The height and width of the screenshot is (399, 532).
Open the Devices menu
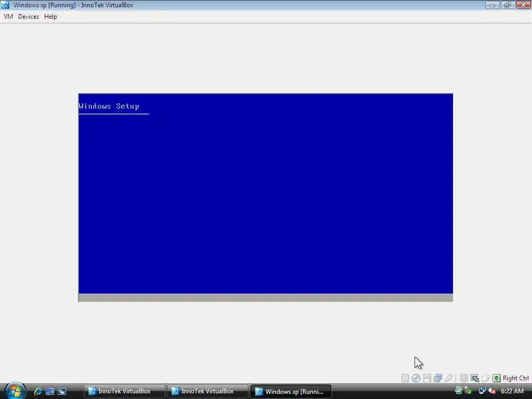click(29, 17)
